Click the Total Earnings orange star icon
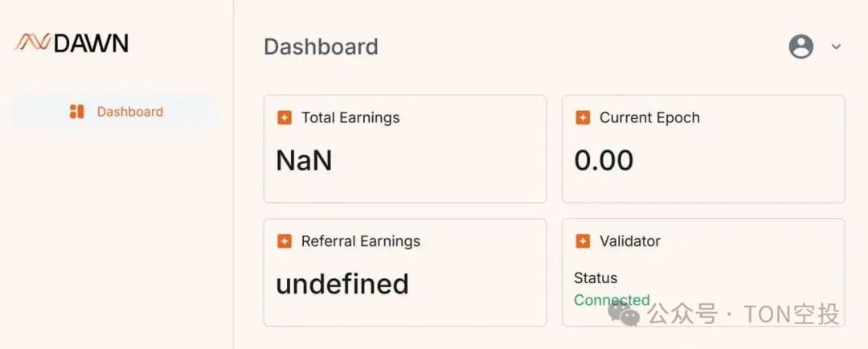868x349 pixels. click(x=284, y=117)
